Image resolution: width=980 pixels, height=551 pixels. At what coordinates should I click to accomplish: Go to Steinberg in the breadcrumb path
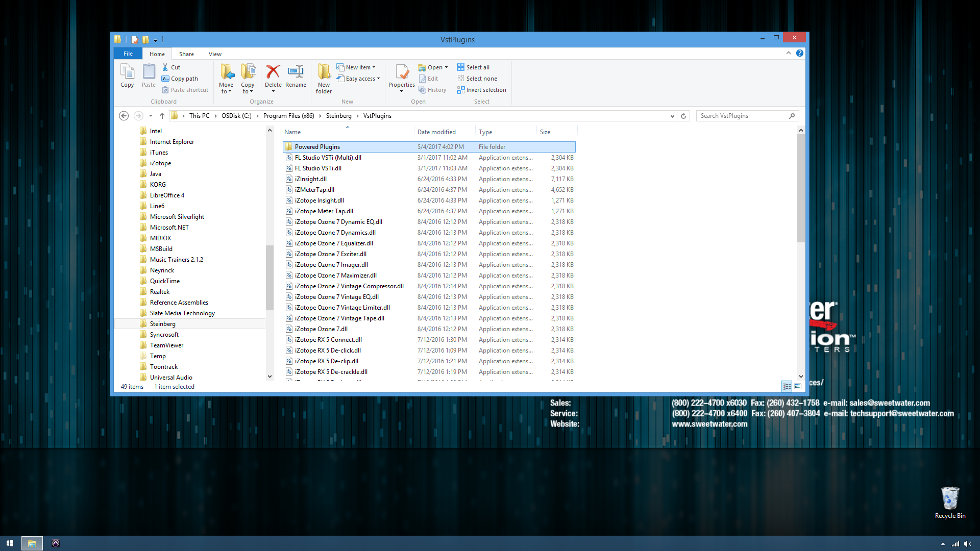(x=339, y=116)
